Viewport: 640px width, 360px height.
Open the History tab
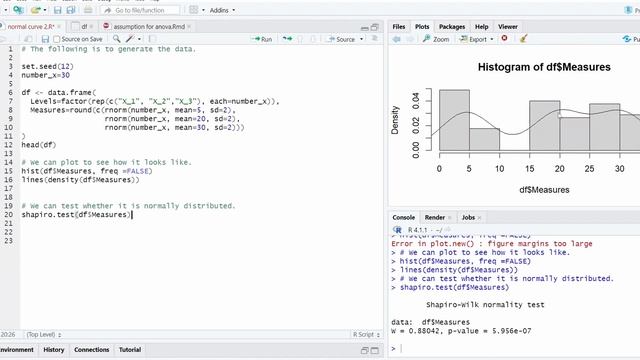pos(53,350)
